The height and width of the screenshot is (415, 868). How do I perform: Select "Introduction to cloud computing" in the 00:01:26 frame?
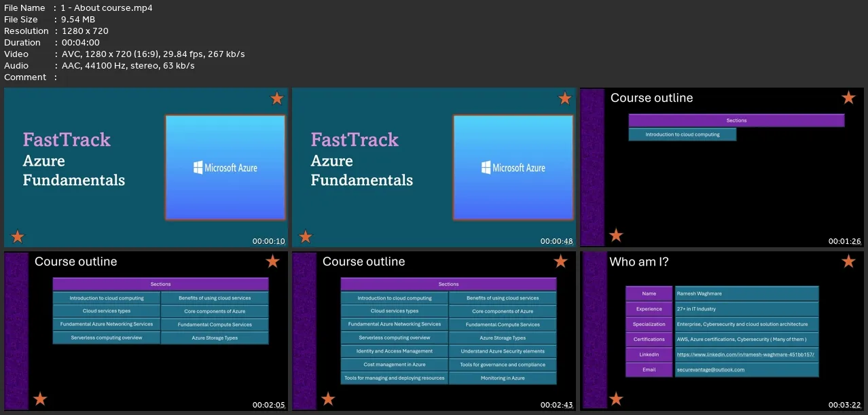(x=683, y=134)
